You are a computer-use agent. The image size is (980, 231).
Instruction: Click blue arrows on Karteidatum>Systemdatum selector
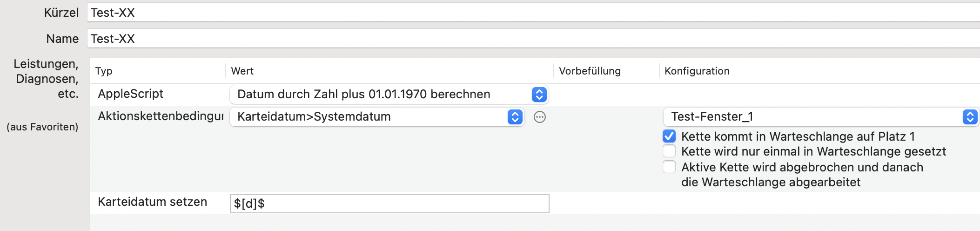(x=515, y=117)
